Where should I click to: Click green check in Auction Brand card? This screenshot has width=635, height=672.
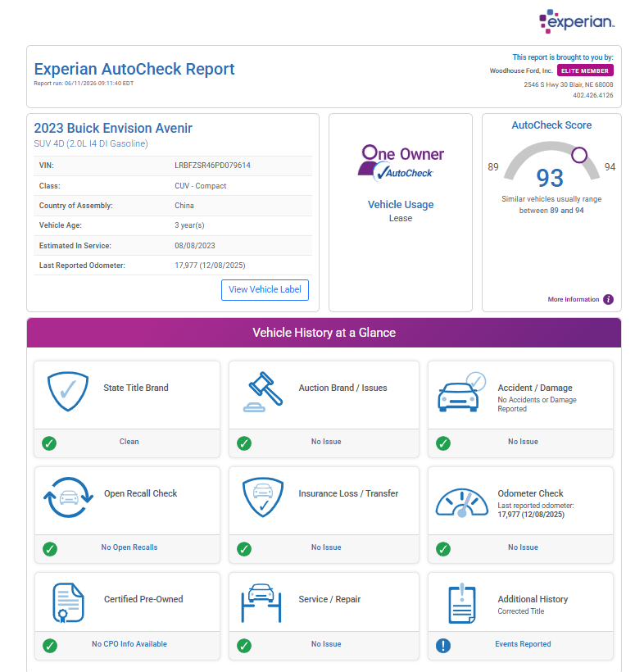(244, 443)
